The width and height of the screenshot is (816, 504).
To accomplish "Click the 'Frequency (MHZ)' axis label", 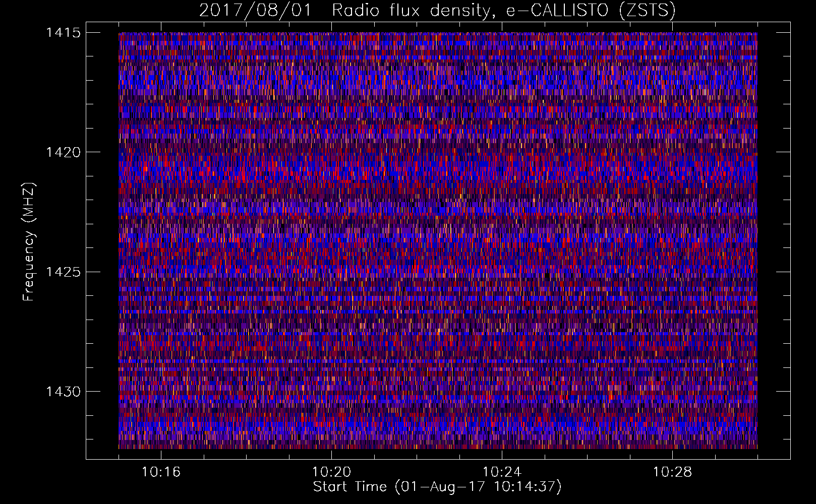I will click(29, 242).
